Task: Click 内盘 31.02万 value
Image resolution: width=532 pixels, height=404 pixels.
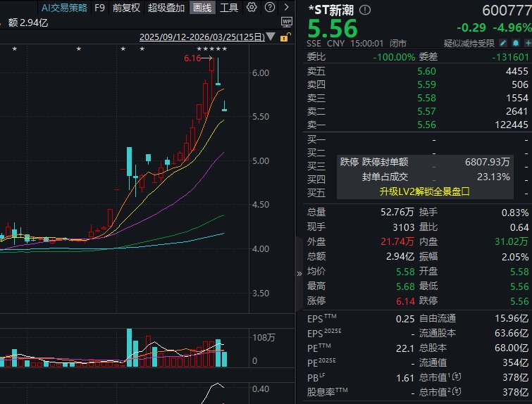Action: tap(512, 241)
